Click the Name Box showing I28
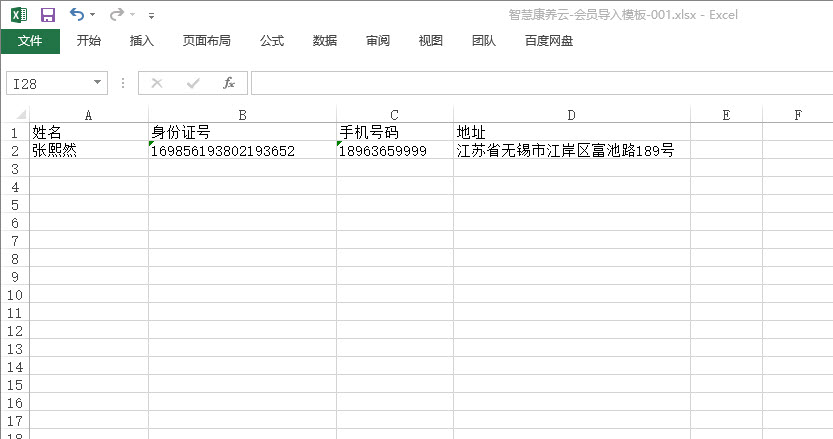Screen dimensions: 833x439 coord(50,83)
